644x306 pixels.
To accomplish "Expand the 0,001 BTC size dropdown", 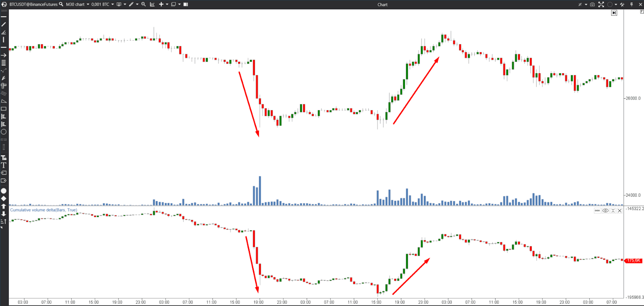I will [103, 4].
